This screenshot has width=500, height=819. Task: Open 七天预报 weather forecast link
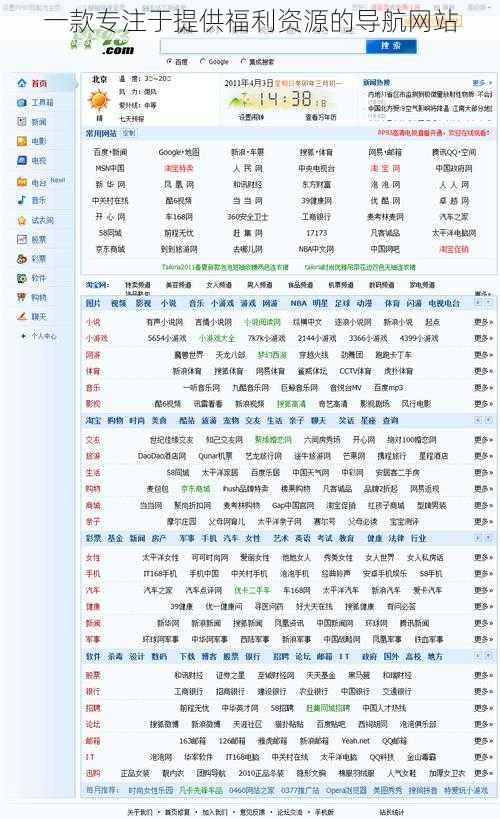click(x=132, y=119)
